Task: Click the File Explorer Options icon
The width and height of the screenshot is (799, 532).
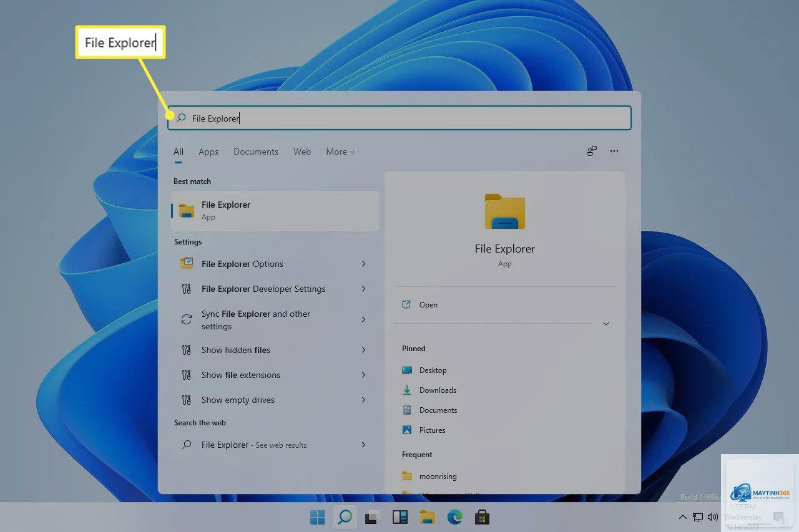Action: tap(186, 263)
